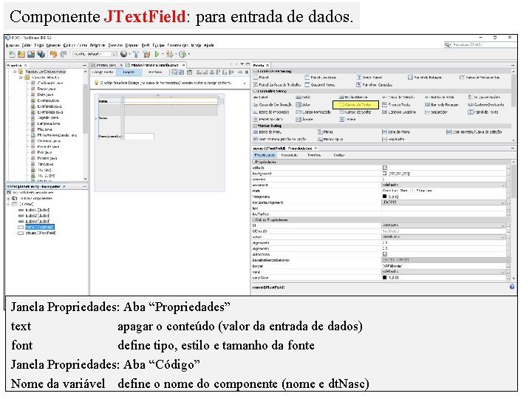Image resolution: width=532 pixels, height=399 pixels.
Task: Click the help icon in Properties window
Action: point(512,287)
